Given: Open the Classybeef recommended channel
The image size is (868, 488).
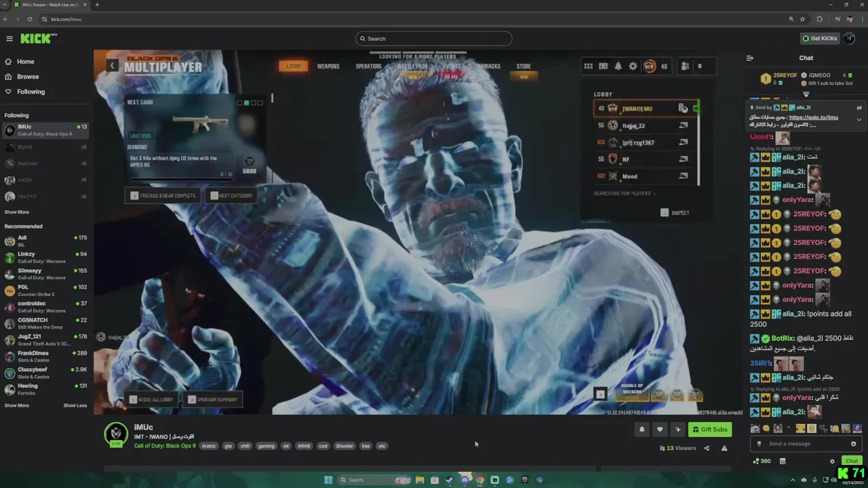Looking at the screenshot, I should coord(46,373).
